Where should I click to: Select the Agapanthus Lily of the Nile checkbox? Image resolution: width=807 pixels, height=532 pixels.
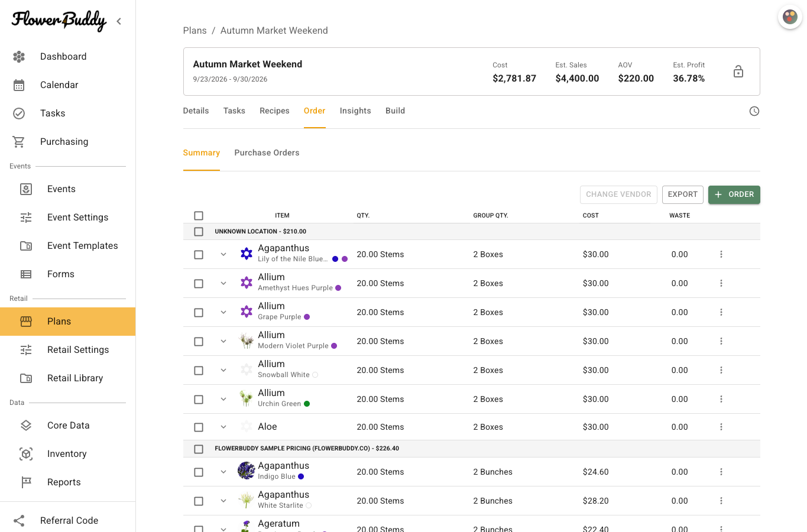coord(199,255)
